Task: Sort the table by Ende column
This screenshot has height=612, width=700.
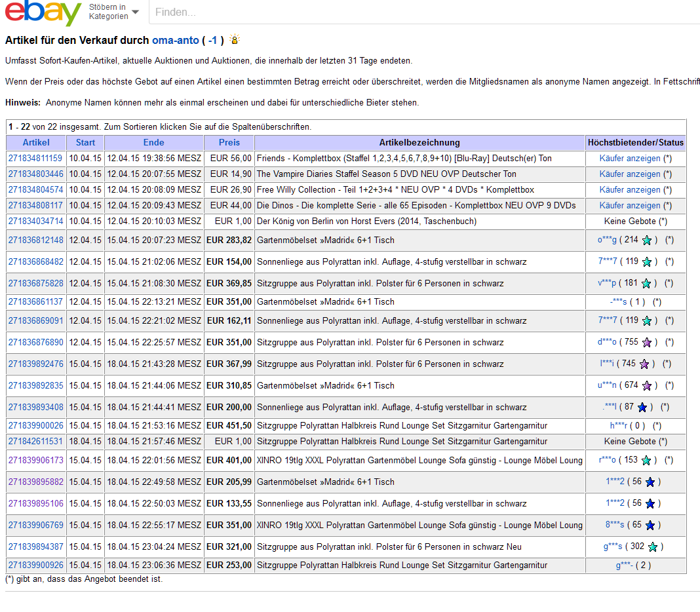Action: click(x=154, y=143)
